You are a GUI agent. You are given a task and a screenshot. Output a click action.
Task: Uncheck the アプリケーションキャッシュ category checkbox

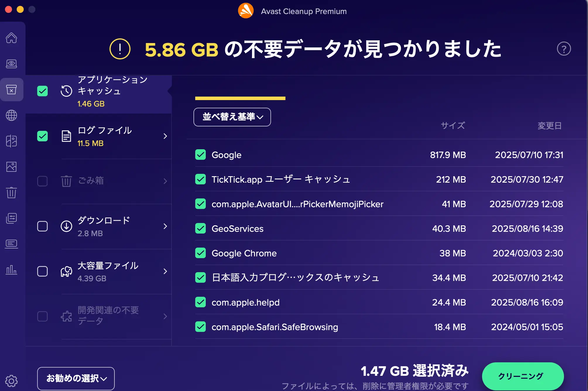pos(42,91)
